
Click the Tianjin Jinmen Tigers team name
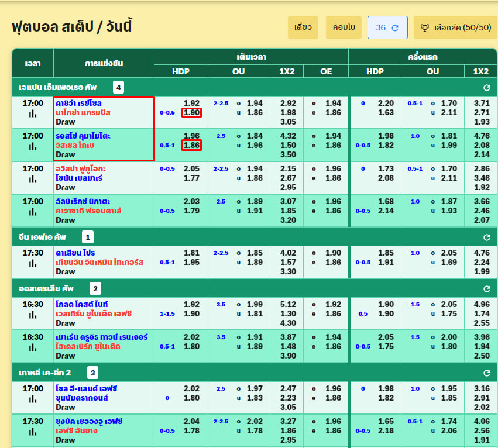pos(99,262)
